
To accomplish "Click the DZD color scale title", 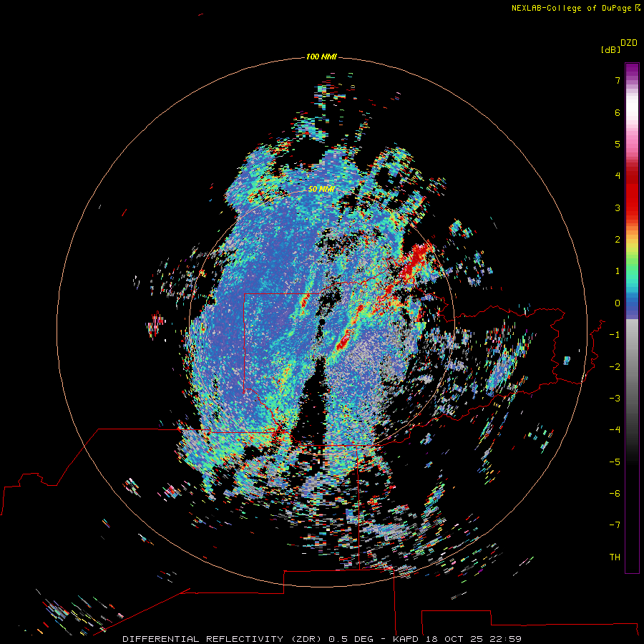I will (629, 43).
